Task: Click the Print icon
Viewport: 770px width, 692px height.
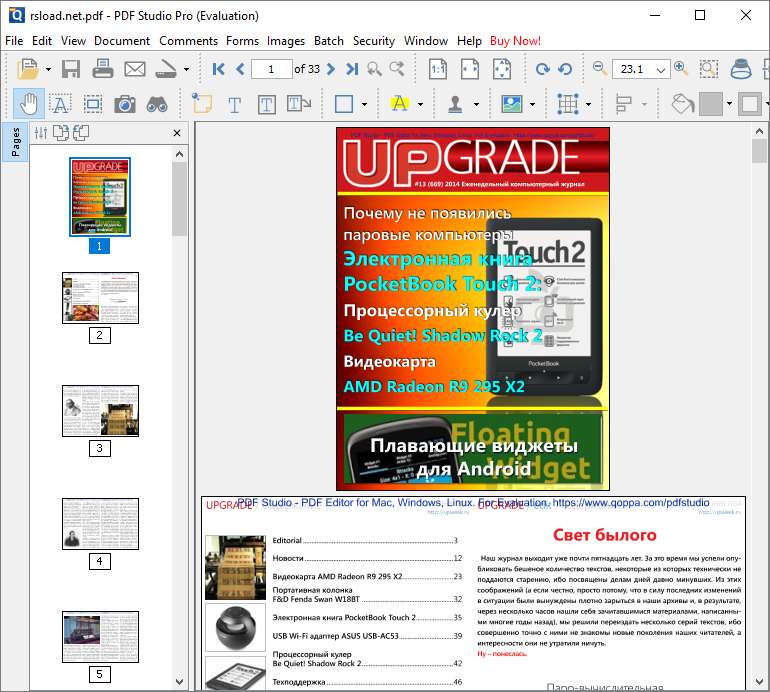Action: [x=103, y=69]
